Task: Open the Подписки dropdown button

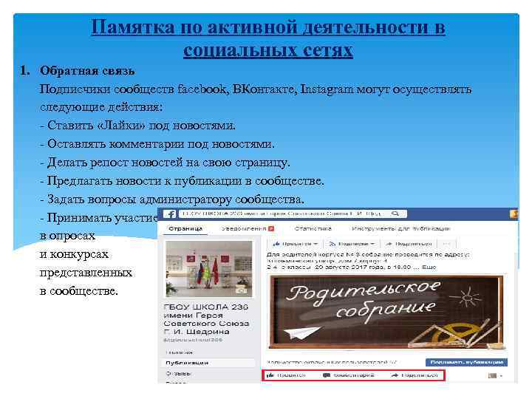Action: 352,244
